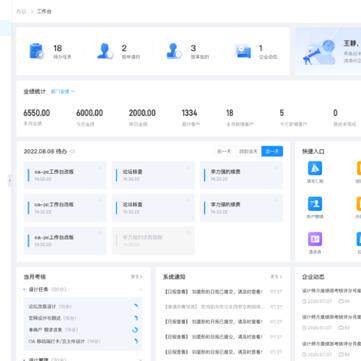Open the enterprise news picture icon with count 1

coord(244,52)
